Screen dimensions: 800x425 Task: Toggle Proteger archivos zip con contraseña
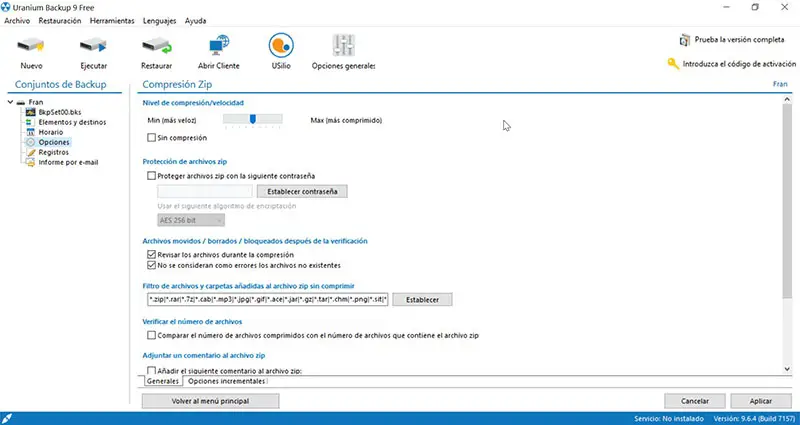click(x=151, y=176)
